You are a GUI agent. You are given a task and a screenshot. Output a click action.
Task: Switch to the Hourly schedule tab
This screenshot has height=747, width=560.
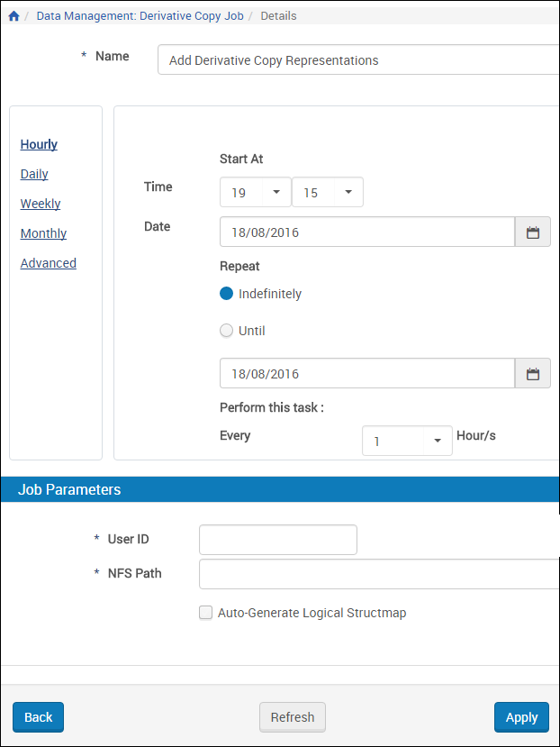click(39, 144)
